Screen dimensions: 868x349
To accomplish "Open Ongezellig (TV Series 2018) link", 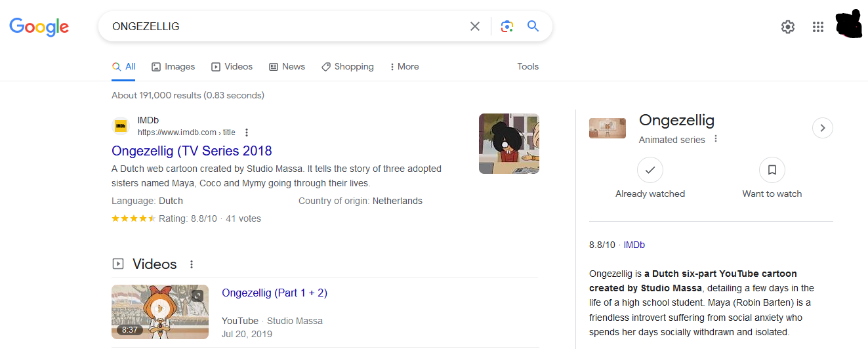I will (x=192, y=151).
